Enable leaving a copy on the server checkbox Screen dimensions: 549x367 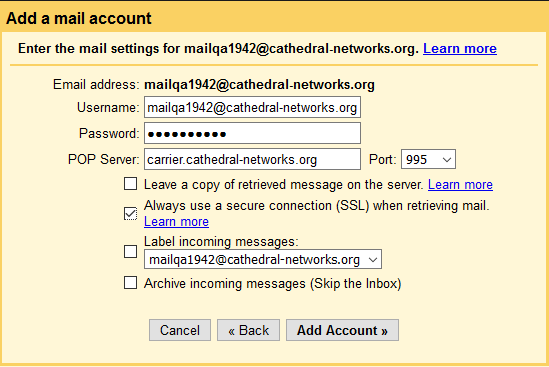(131, 184)
